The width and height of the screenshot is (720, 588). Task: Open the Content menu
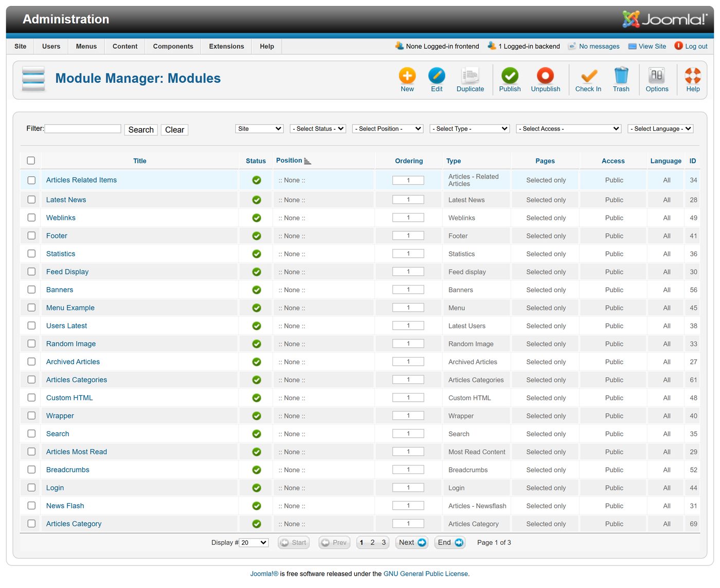125,46
